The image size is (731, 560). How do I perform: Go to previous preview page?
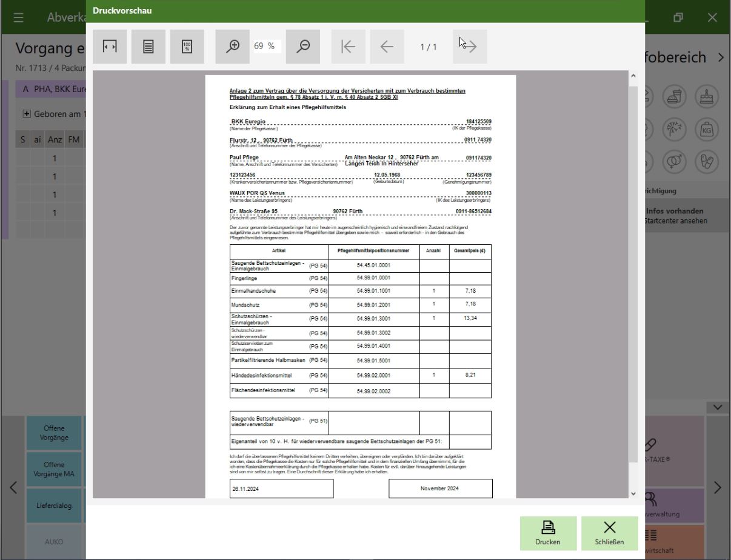(387, 47)
